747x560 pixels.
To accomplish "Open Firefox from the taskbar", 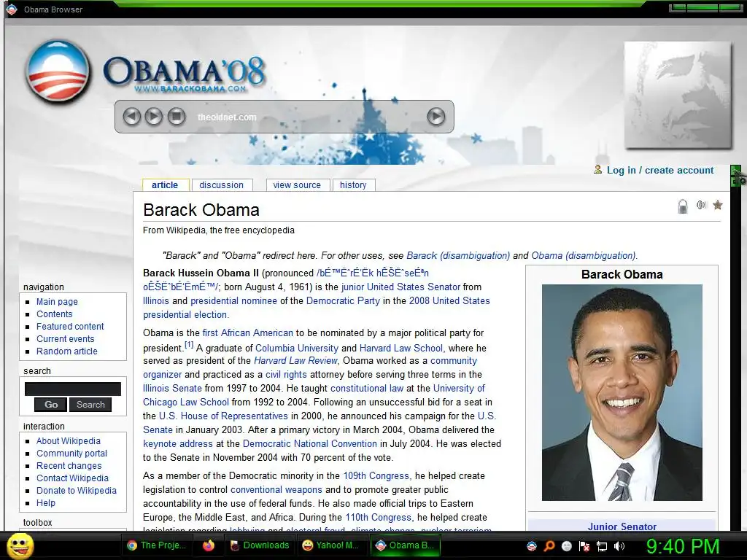I will click(208, 545).
